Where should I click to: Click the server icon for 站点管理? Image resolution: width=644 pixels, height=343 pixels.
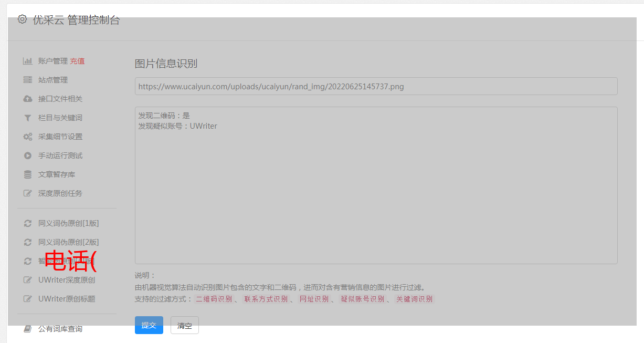click(28, 80)
